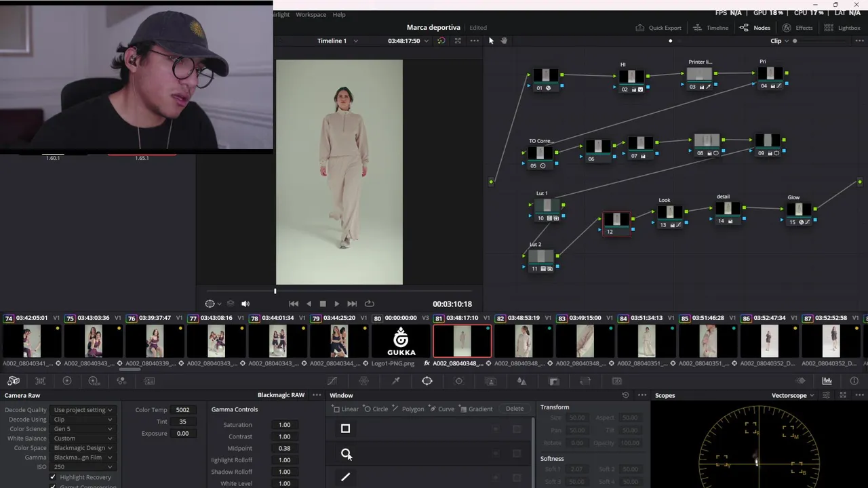Show the Information panel icon

click(x=854, y=381)
